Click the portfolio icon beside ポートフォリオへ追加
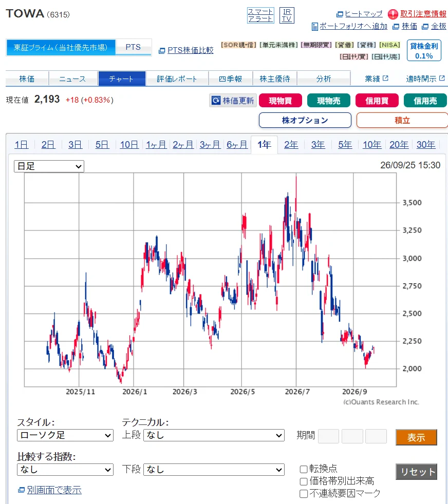 315,27
